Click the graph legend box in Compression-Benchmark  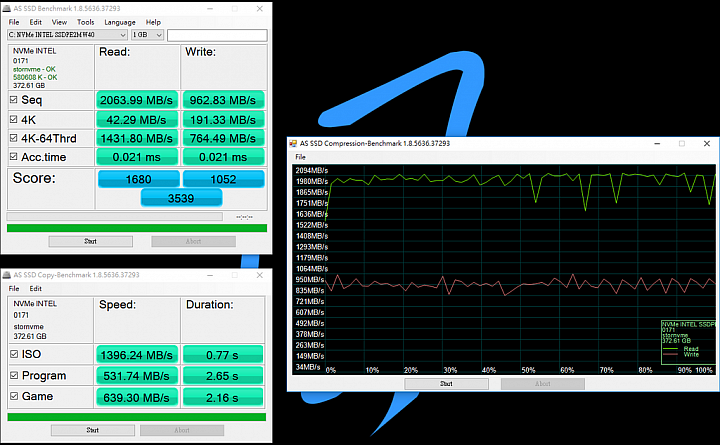tap(688, 343)
